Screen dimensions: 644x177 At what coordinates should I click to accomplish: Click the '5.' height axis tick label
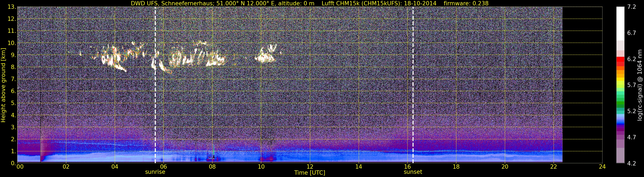(x=13, y=103)
